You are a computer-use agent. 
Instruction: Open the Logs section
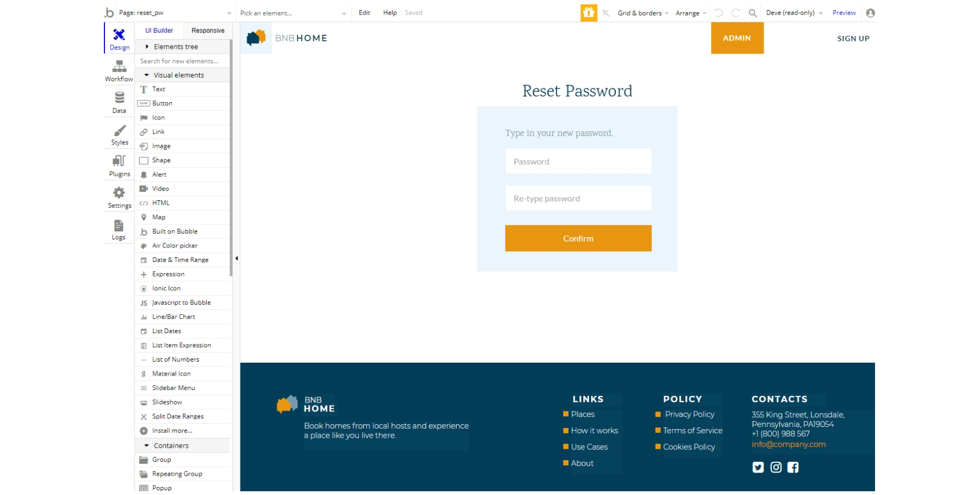(119, 229)
